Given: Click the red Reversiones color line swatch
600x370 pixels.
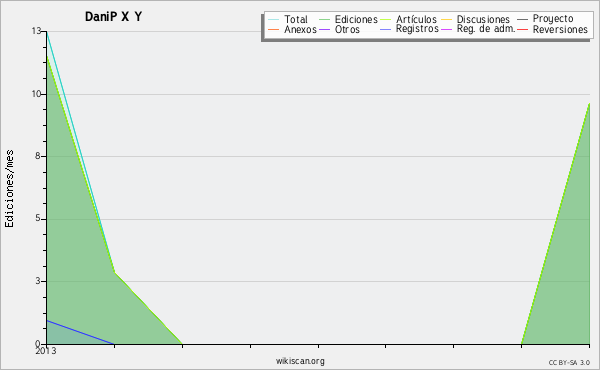Looking at the screenshot, I should pyautogui.click(x=523, y=29).
